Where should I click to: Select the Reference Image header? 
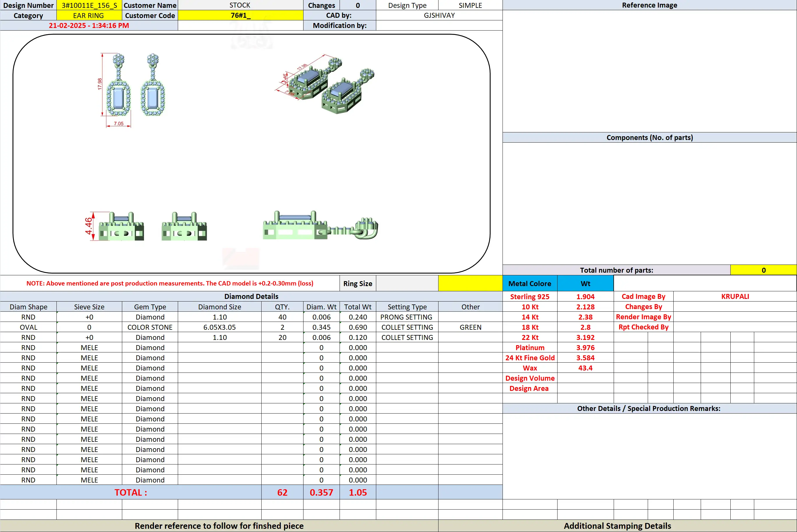[649, 5]
